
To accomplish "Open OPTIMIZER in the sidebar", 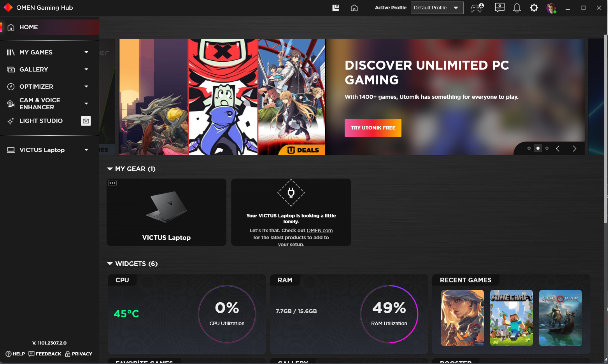I will [36, 87].
